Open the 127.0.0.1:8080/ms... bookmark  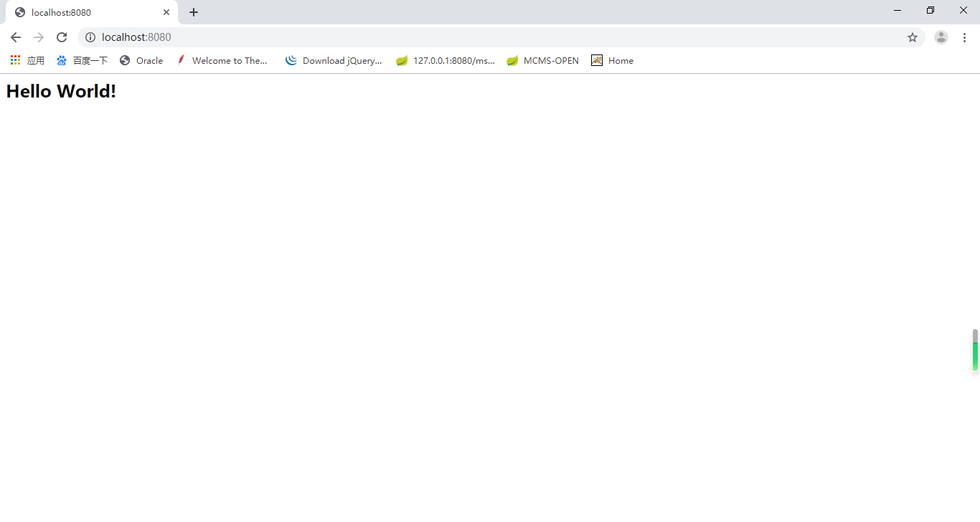446,60
